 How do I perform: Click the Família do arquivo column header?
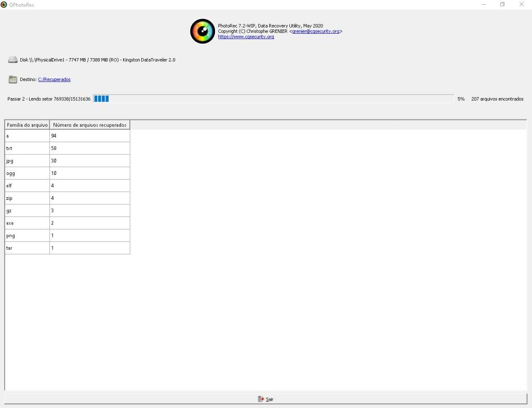tap(27, 125)
